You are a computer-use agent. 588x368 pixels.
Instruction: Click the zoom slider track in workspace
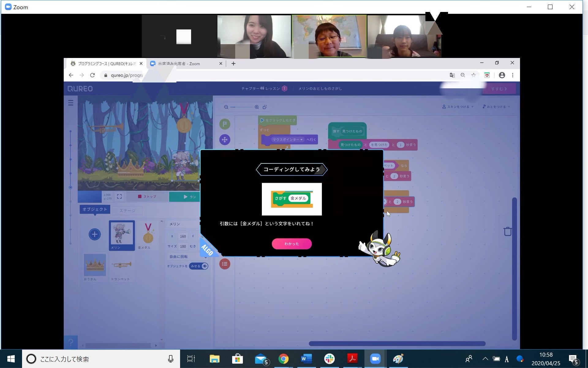[x=241, y=107]
